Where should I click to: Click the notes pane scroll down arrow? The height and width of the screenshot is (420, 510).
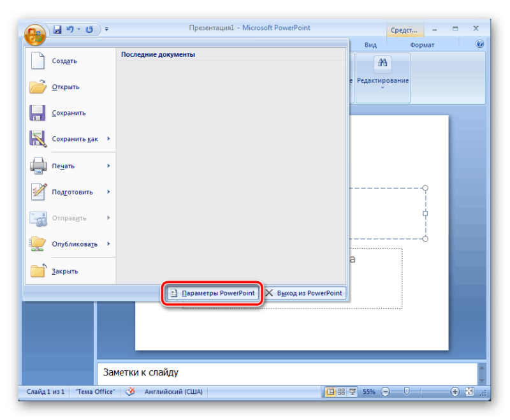[482, 380]
